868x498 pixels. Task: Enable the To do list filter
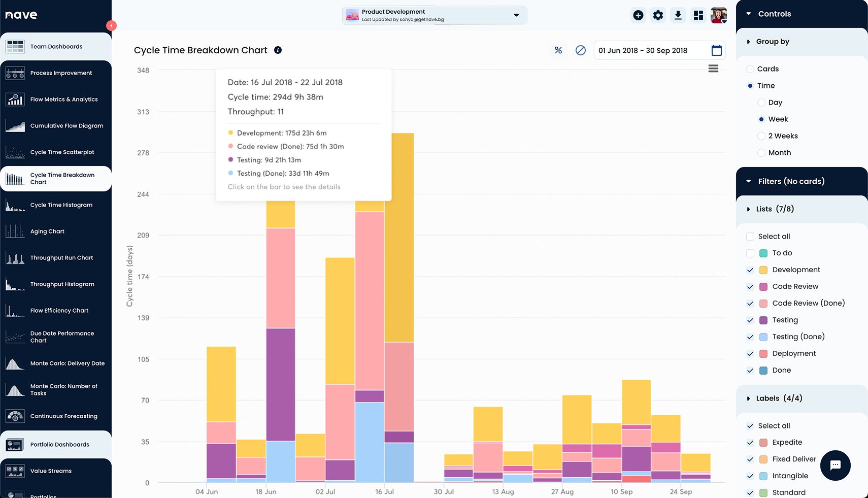(750, 253)
